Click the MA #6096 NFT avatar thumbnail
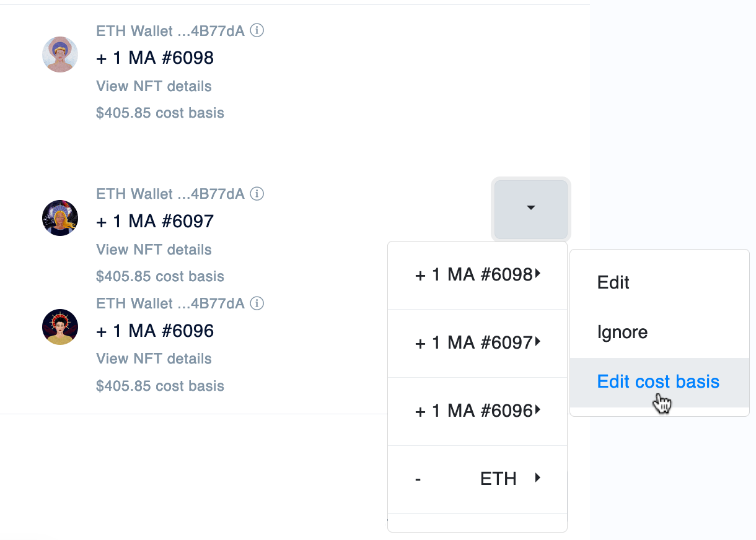 coord(60,327)
